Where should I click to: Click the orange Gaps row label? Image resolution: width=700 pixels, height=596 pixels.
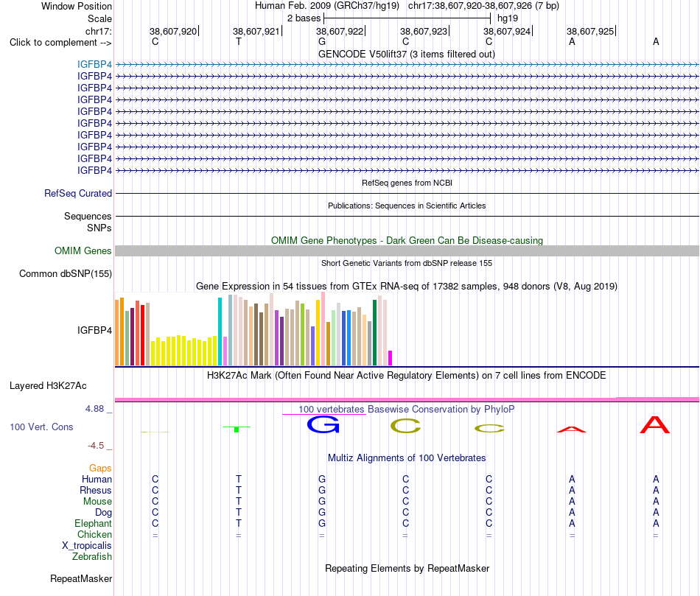(x=100, y=469)
